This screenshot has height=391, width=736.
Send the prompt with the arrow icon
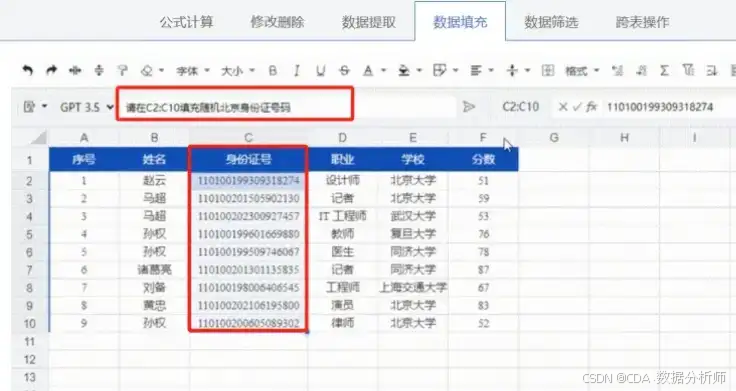tap(468, 107)
